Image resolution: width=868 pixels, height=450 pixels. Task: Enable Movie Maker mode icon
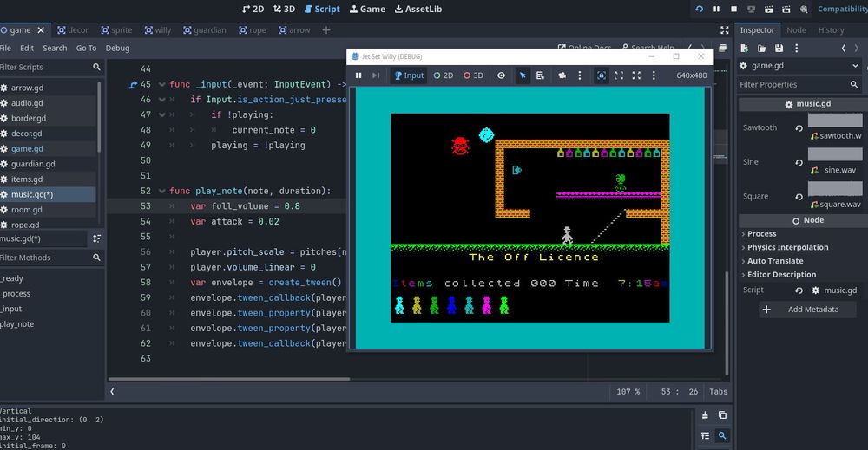804,9
